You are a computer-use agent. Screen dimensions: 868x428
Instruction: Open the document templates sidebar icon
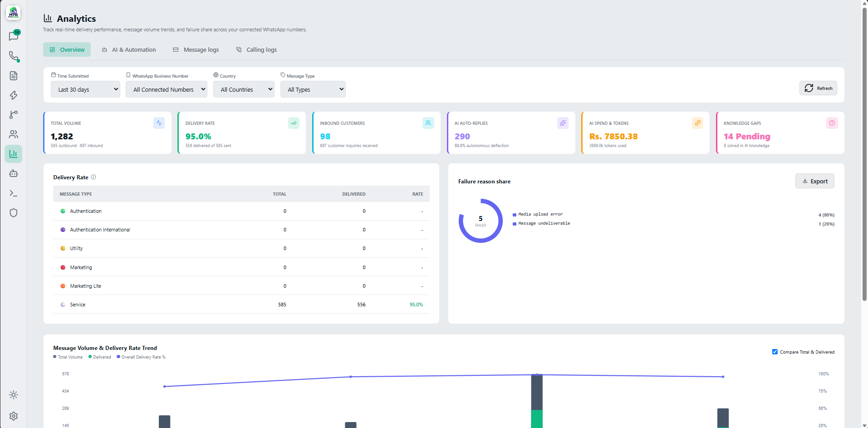tap(14, 76)
